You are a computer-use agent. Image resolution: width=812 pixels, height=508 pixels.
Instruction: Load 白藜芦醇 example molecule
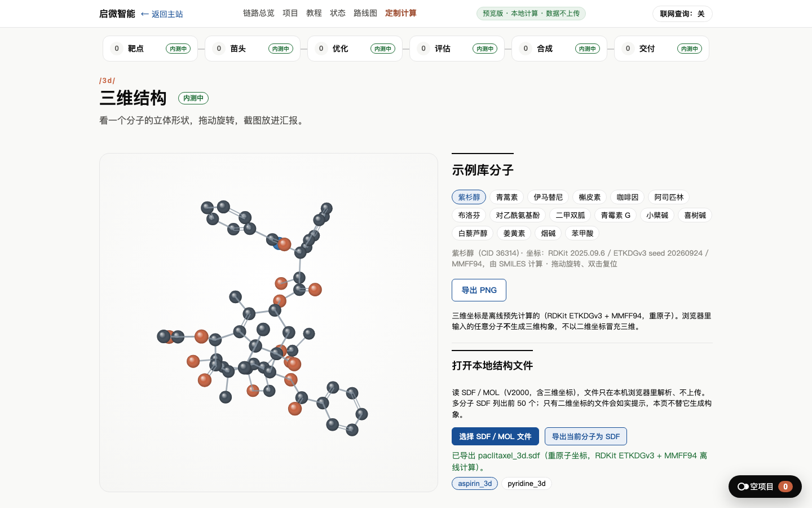(473, 233)
